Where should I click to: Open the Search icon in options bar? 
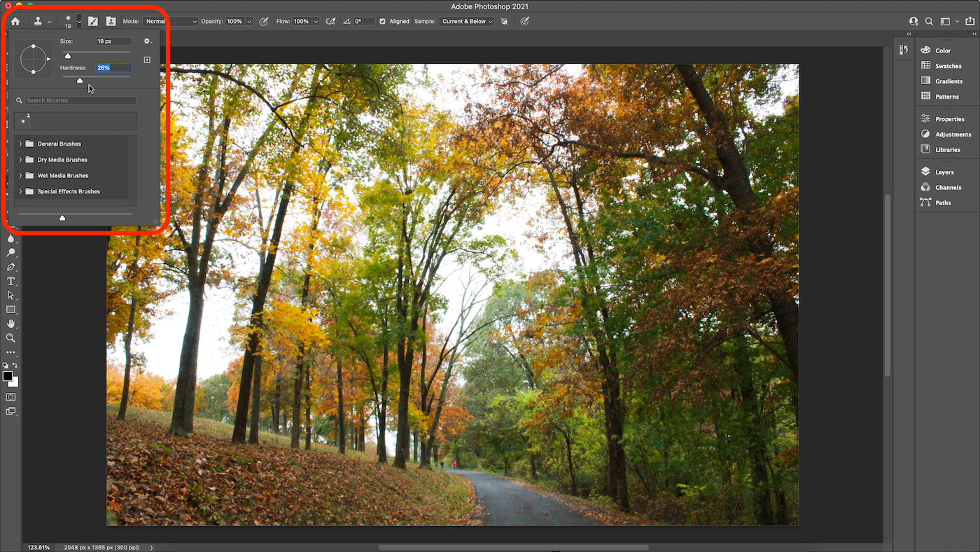click(930, 22)
